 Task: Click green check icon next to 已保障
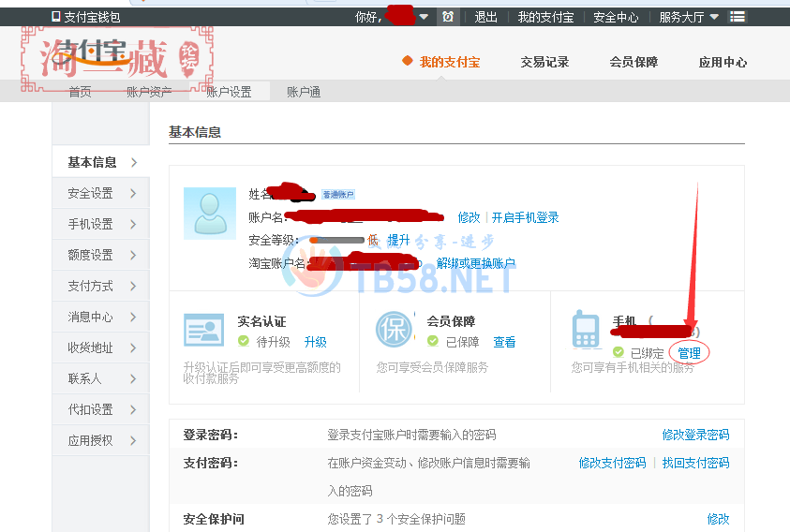[433, 341]
